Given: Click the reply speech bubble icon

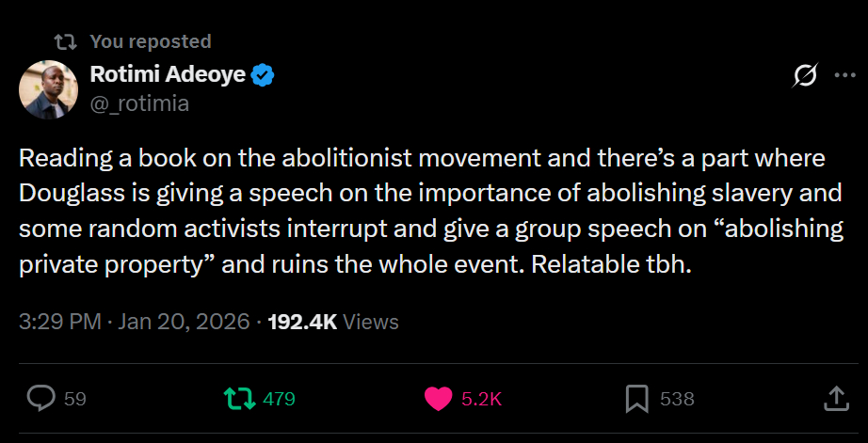Looking at the screenshot, I should pos(41,399).
